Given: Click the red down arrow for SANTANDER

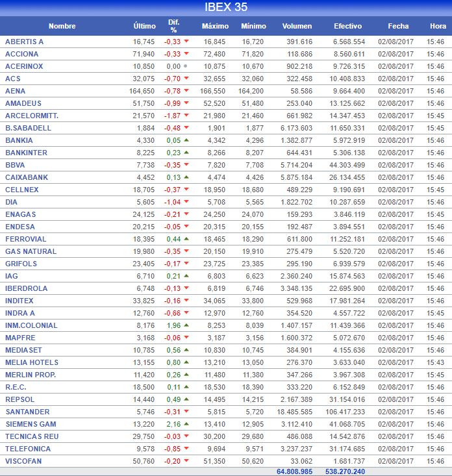Looking at the screenshot, I should 186,411.
